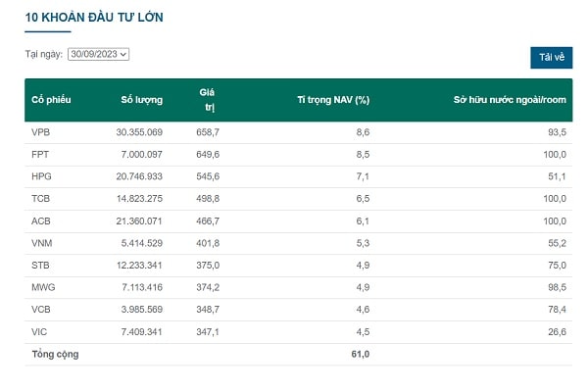Click VPB quantity 30.355.069
Viewport: 588px width, 392px height.
point(139,132)
